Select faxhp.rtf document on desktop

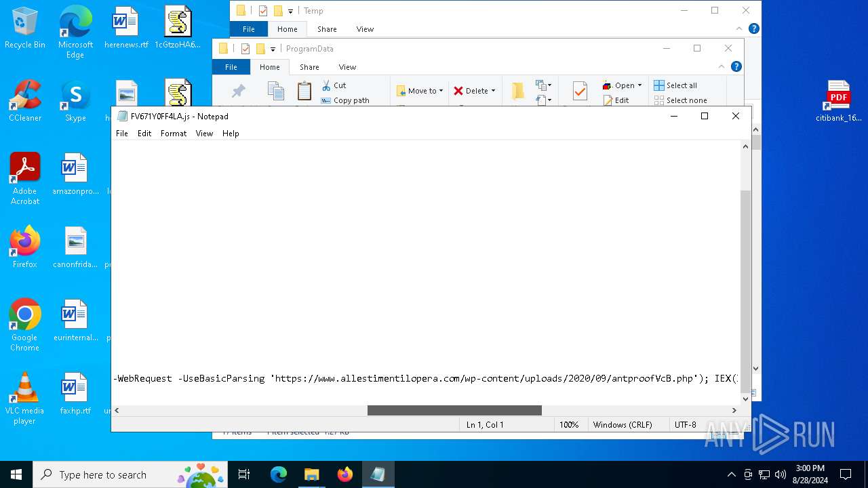pyautogui.click(x=75, y=394)
